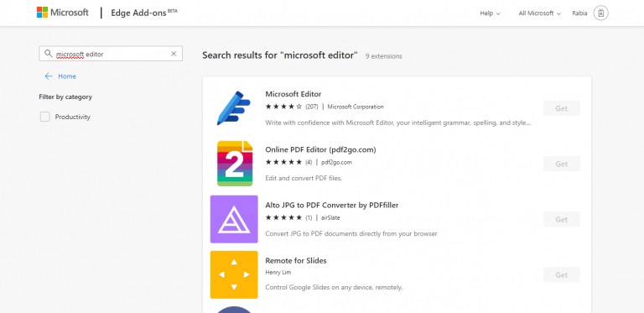
Task: Click the Alto JPG star rating (1)
Action: point(288,217)
